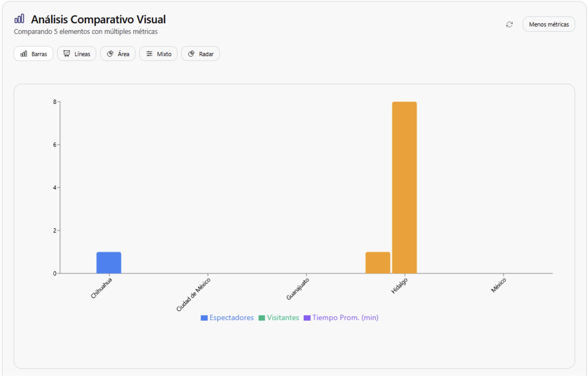This screenshot has height=380, width=588.
Task: Click the bars icon in Barras tab
Action: [24, 54]
